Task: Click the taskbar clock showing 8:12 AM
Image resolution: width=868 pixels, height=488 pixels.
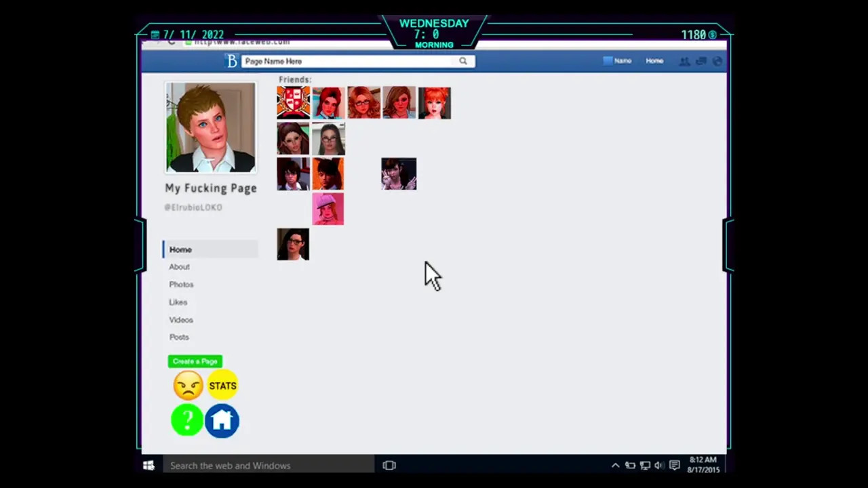Action: (x=703, y=465)
